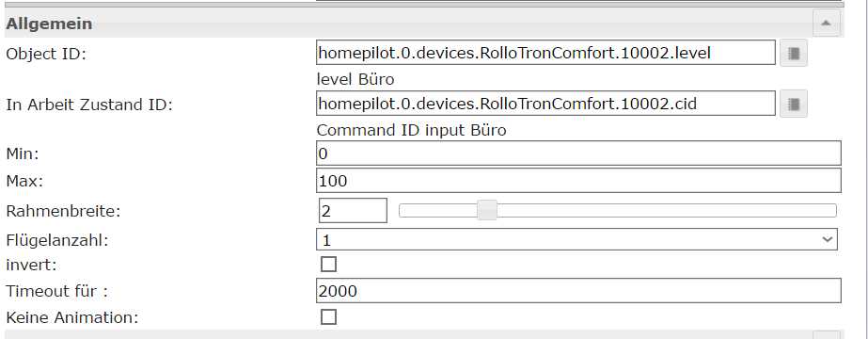Click the 'Rahmenbreite:' label text
Image resolution: width=868 pixels, height=339 pixels.
63,211
